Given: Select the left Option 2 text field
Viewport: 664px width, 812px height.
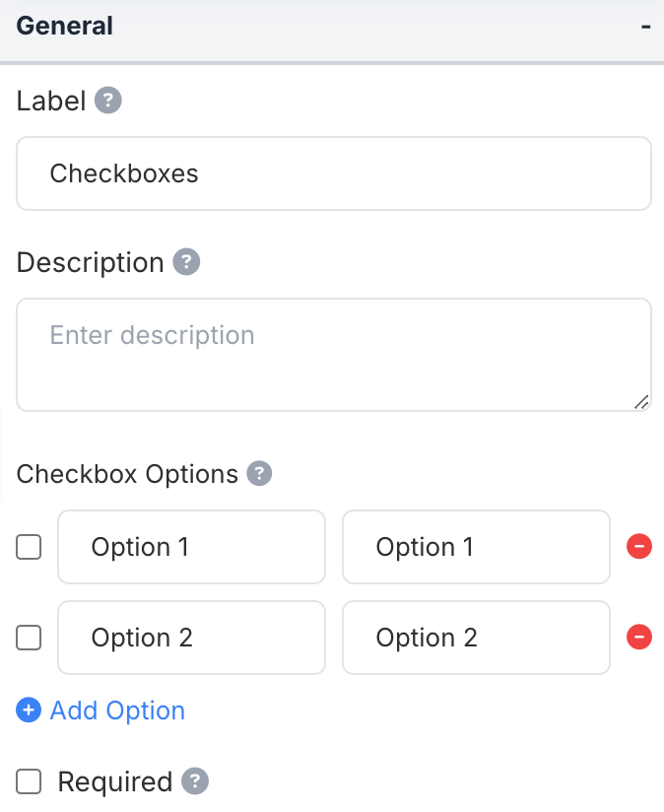Looking at the screenshot, I should 191,638.
